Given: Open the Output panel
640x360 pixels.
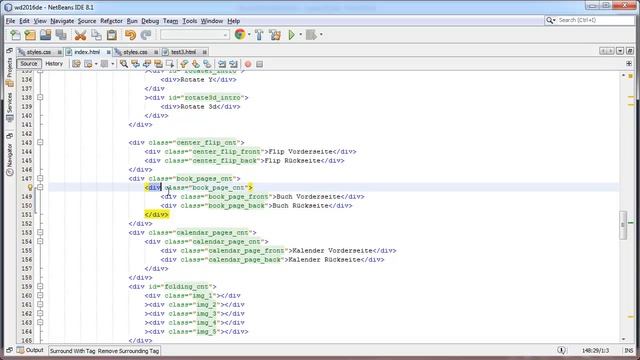Looking at the screenshot, I should pyautogui.click(x=30, y=350).
